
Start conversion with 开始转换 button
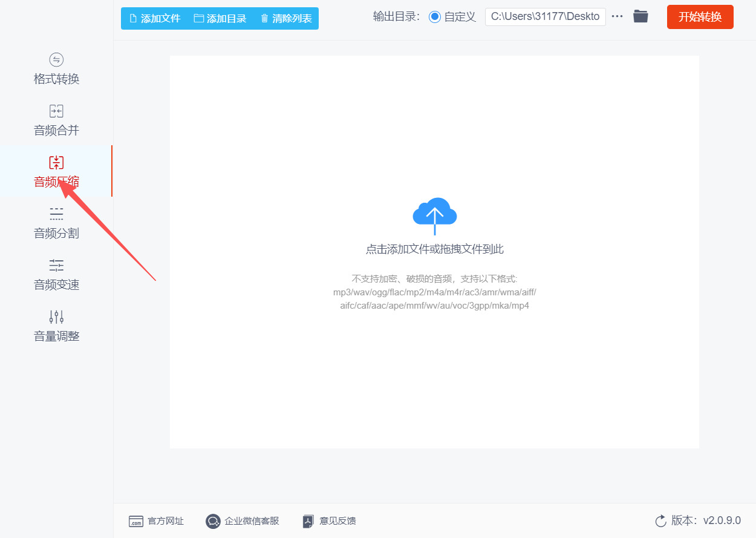(700, 17)
